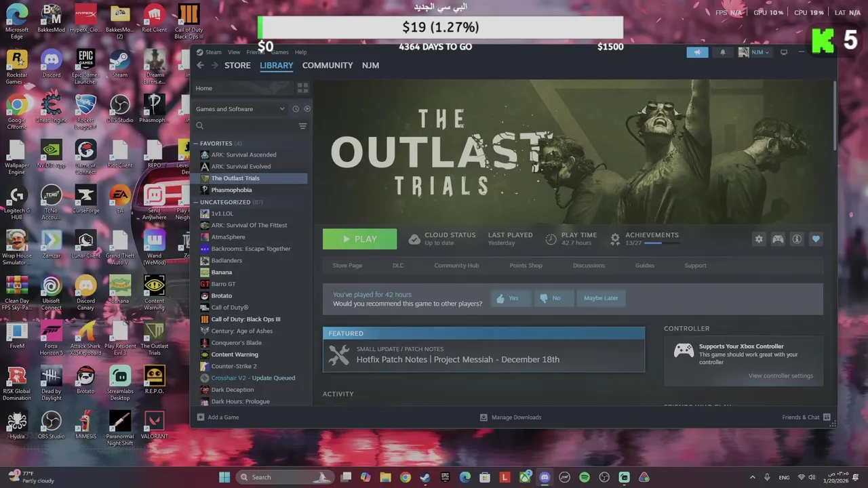Open Epic Games Launcher from taskbar
The height and width of the screenshot is (488, 868).
pos(446,477)
